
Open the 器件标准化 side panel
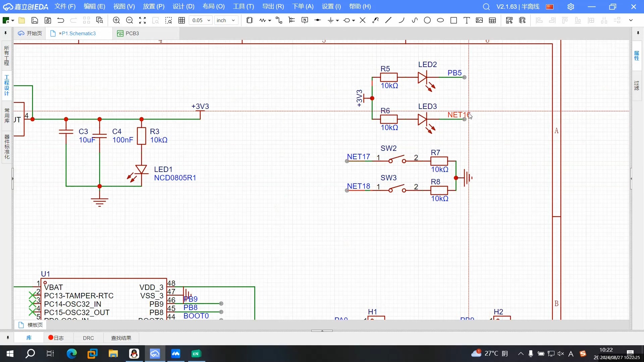[6, 147]
